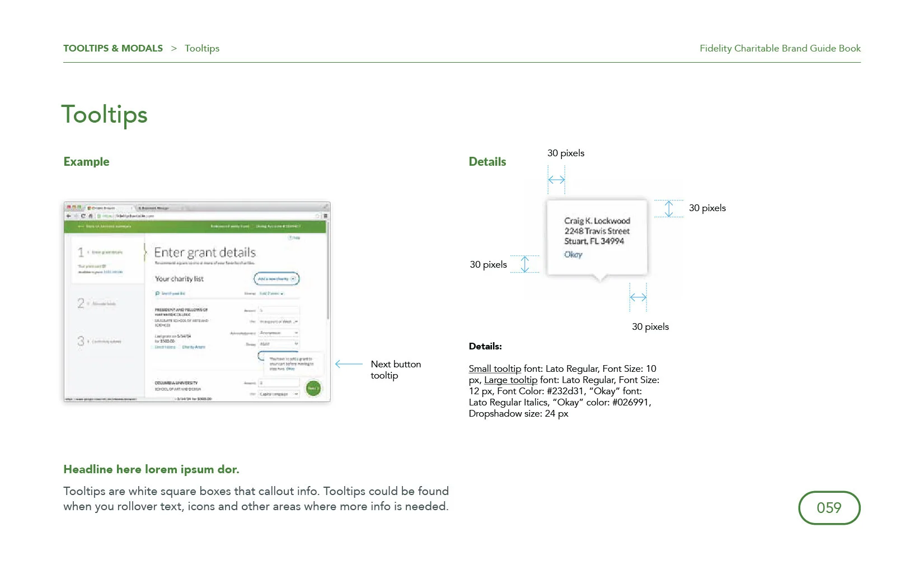Click 'Fidelity Charitable Brand Guide Book' header text

click(x=780, y=48)
